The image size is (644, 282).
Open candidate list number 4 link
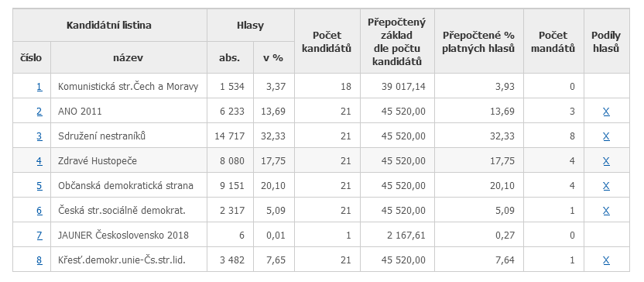(39, 160)
